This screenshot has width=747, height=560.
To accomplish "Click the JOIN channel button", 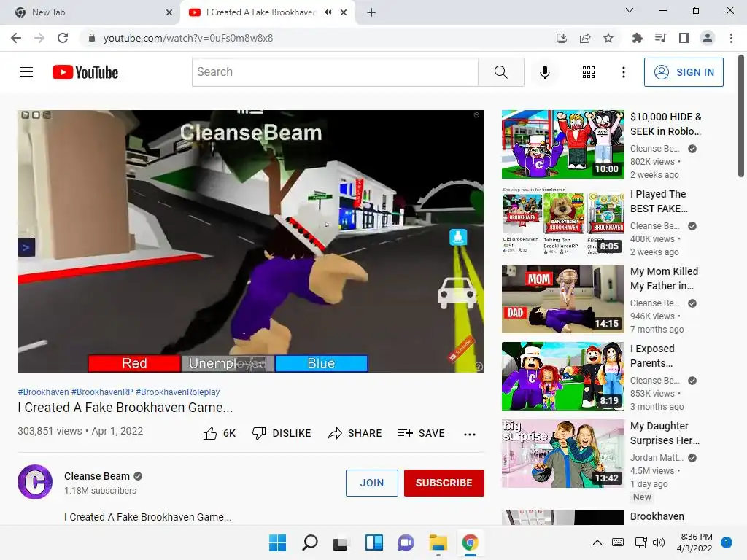I will pos(371,483).
